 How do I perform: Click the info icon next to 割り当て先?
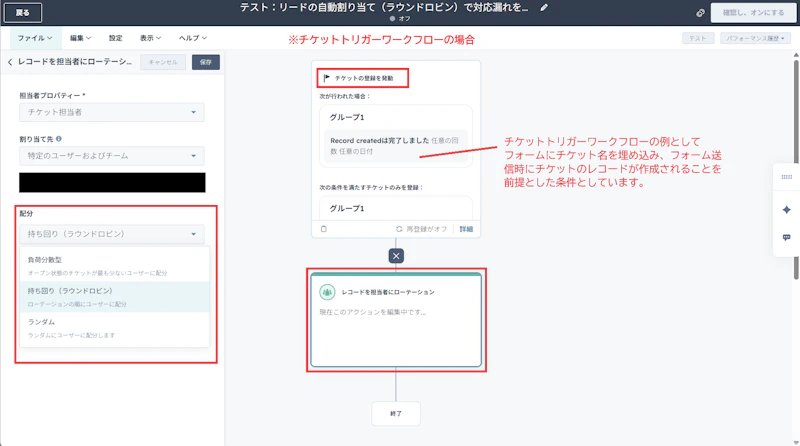pyautogui.click(x=59, y=139)
